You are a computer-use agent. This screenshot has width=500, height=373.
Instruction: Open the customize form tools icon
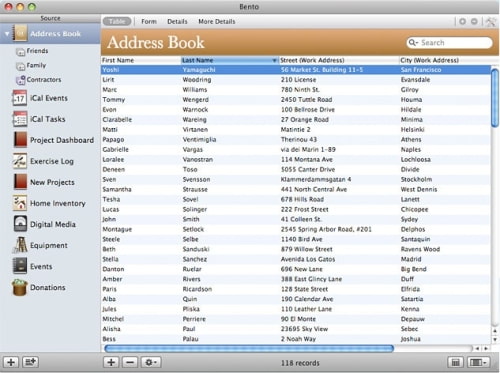pos(491,22)
